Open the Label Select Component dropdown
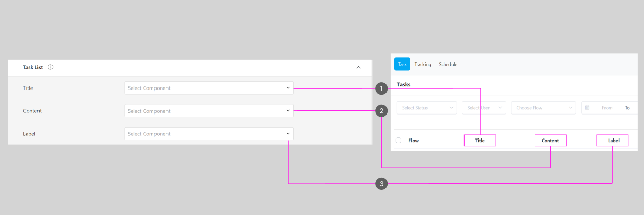Viewport: 644px width, 215px height. point(209,134)
